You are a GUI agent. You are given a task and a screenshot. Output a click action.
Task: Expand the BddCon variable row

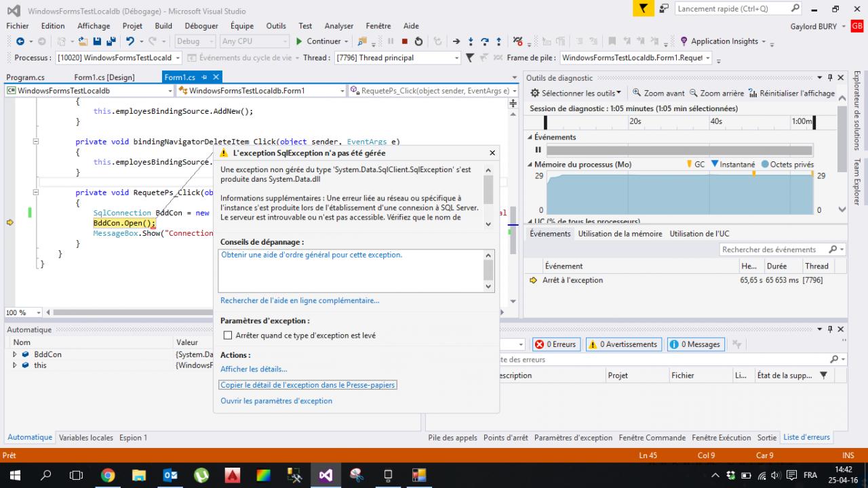tap(15, 354)
